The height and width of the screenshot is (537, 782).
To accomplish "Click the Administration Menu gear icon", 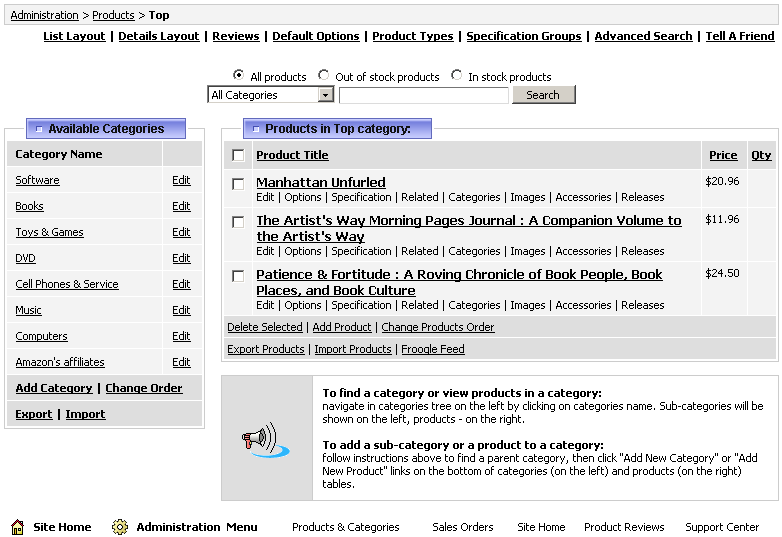I will click(x=120, y=527).
